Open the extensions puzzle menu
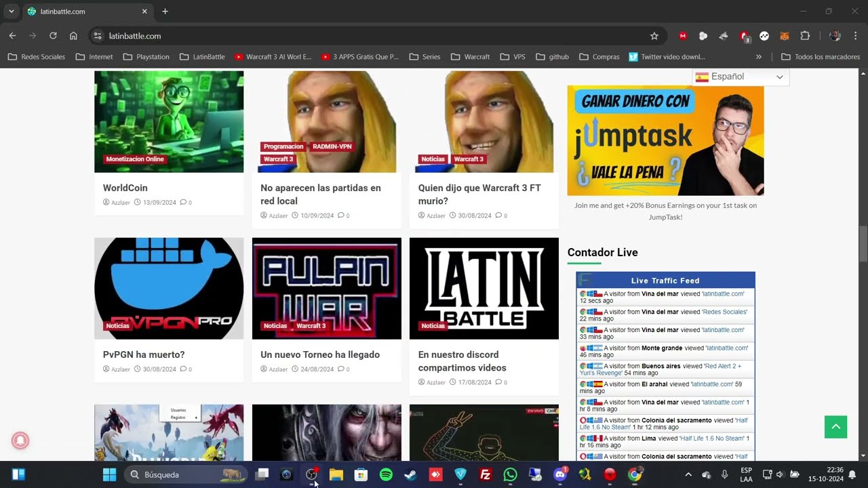Screen dimensions: 868x488 coord(805,36)
